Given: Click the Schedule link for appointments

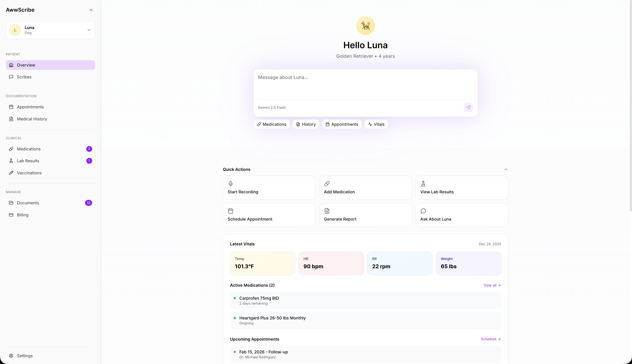Looking at the screenshot, I should tap(490, 339).
